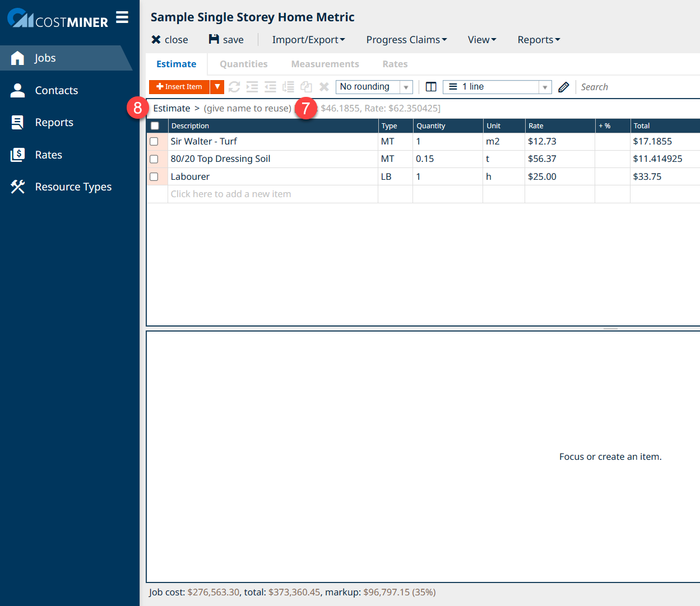Screen dimensions: 700x606
Task: Click the rate cell showing $12.73
Action: (560, 142)
